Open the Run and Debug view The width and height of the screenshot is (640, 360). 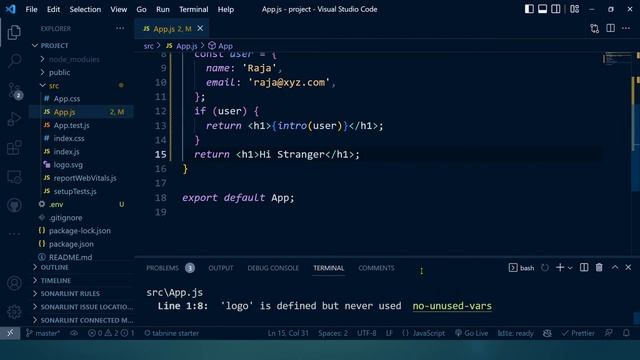14,119
